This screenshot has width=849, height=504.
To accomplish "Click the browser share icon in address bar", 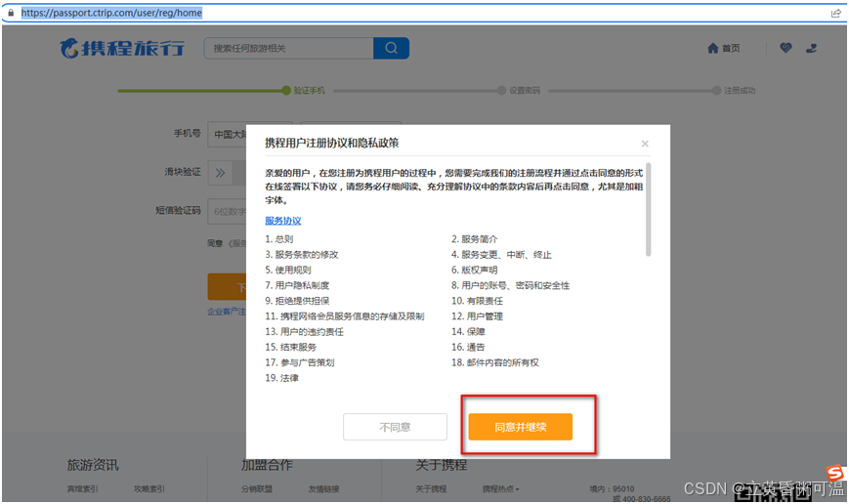I will 835,13.
